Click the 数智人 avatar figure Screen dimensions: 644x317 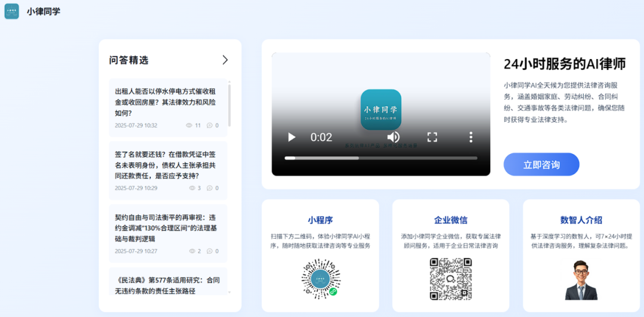(581, 280)
